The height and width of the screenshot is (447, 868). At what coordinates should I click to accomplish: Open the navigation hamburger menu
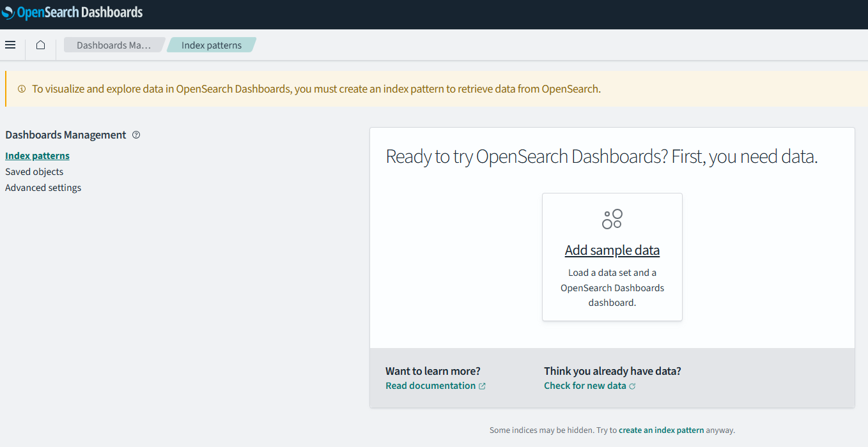10,45
